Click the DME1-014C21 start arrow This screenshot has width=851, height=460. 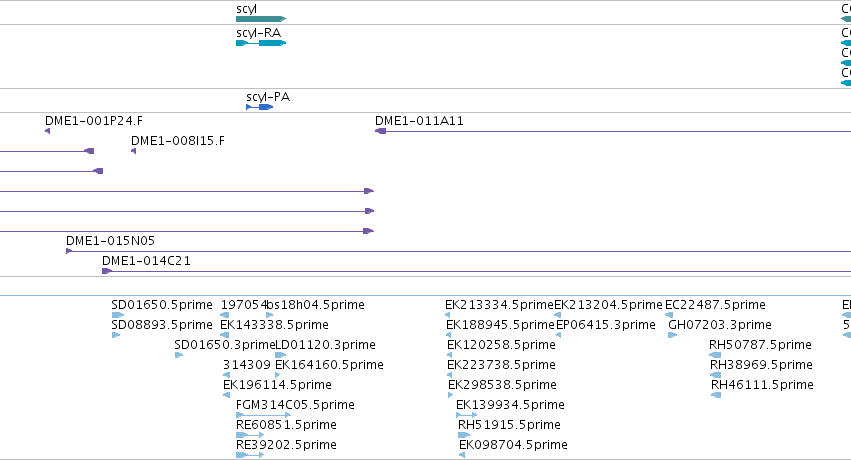coord(107,271)
